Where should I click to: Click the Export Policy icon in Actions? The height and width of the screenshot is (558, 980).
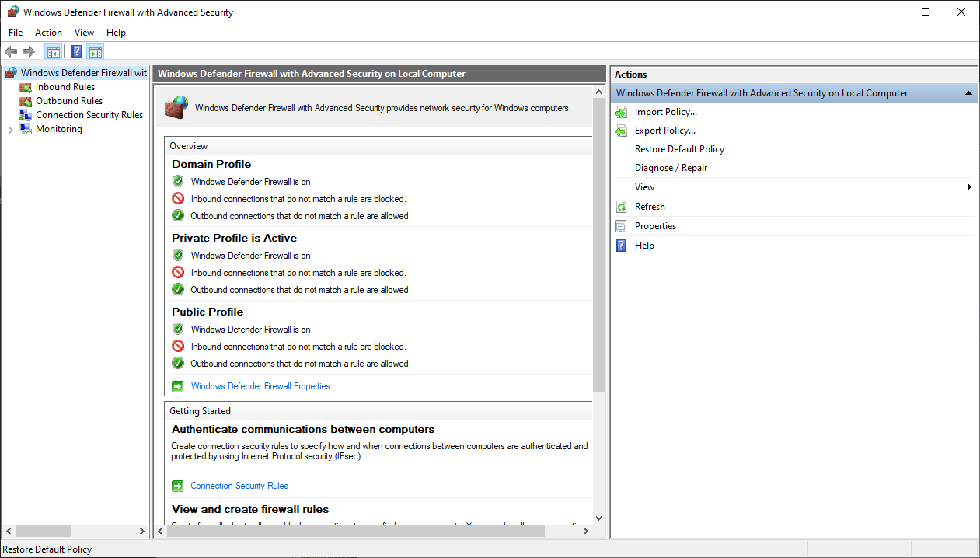point(621,131)
